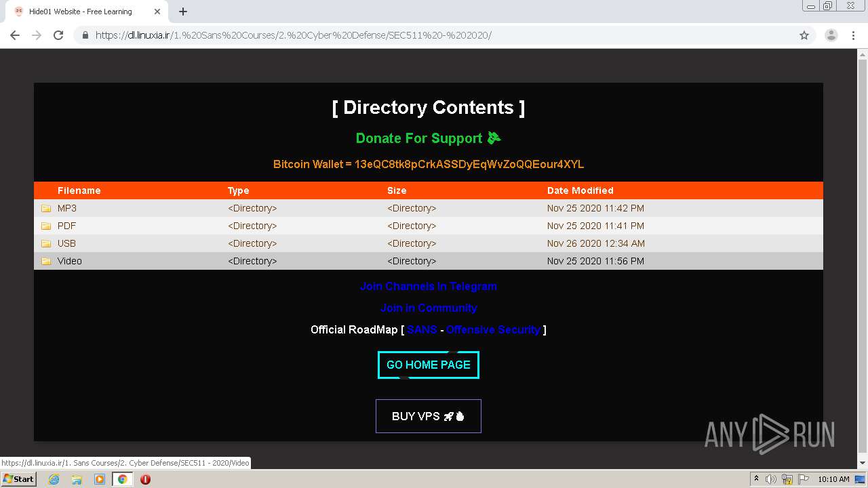This screenshot has height=488, width=868.
Task: Go back with browser back arrow
Action: point(15,35)
